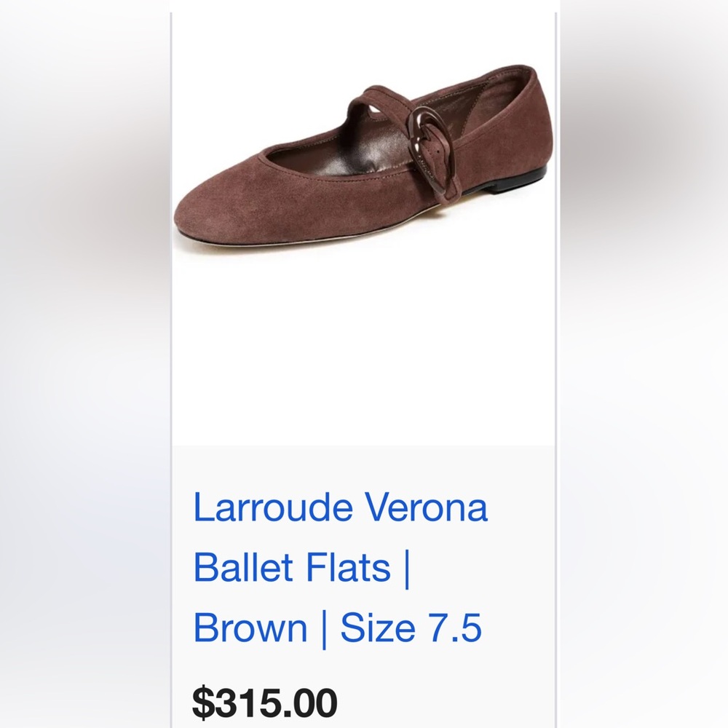728x728 pixels.
Task: Click the 'Ballet Flats |' line of the title
Action: coord(304,568)
